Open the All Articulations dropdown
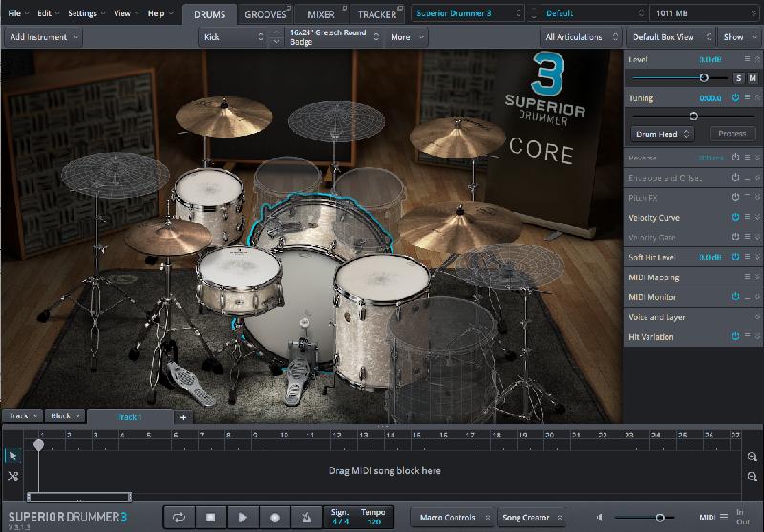 tap(581, 37)
